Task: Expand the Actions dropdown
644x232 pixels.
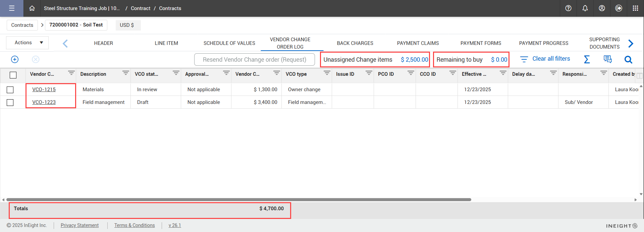Action: (x=28, y=43)
